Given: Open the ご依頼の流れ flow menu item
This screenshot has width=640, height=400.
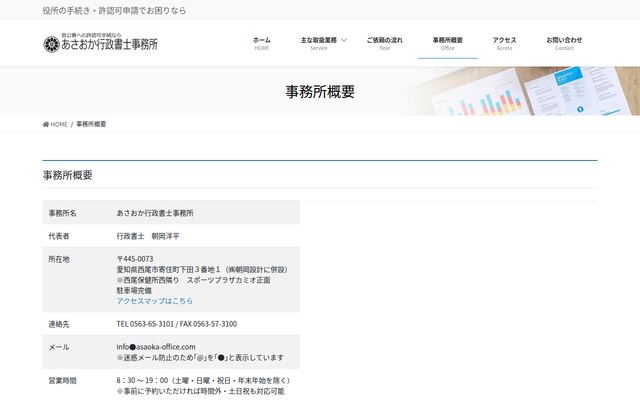Looking at the screenshot, I should click(384, 43).
